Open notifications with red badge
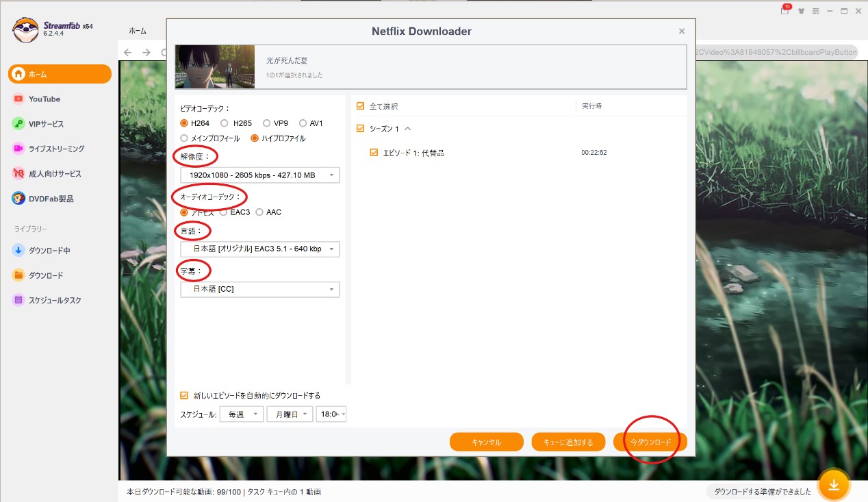Viewport: 868px width, 502px height. pyautogui.click(x=784, y=11)
